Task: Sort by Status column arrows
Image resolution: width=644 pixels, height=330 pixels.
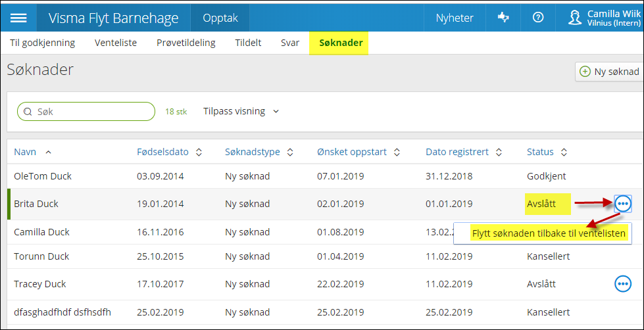Action: click(x=564, y=153)
